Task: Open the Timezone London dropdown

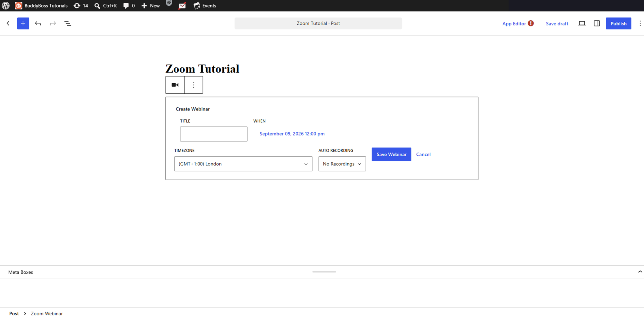Action: point(243,164)
